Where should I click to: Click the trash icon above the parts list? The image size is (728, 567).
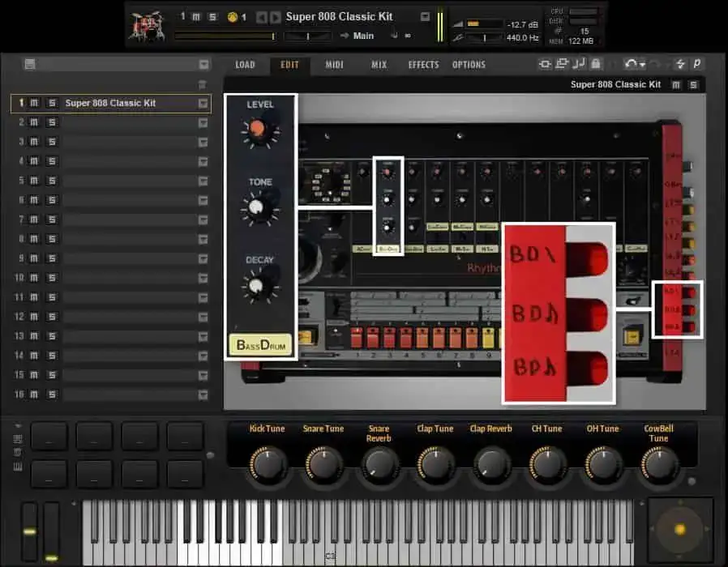202,84
